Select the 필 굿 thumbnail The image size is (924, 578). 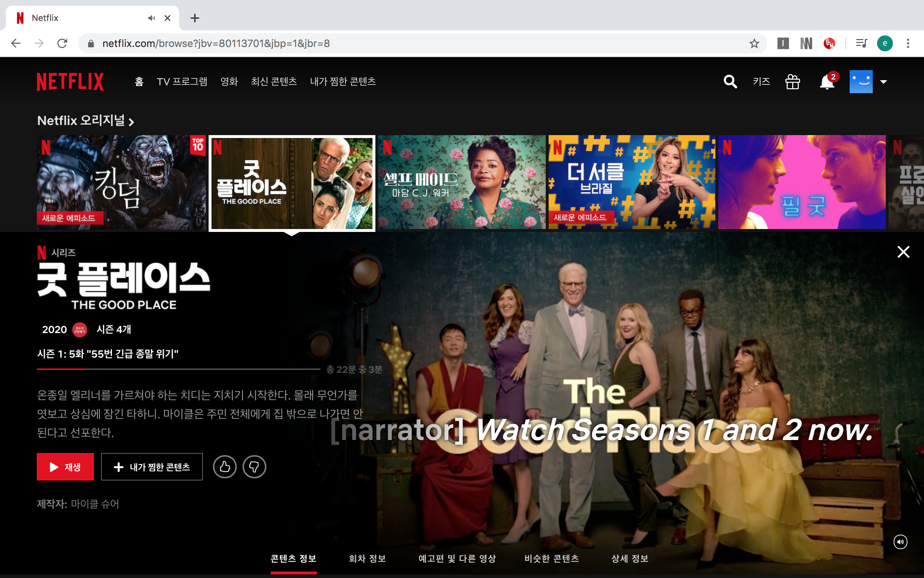tap(802, 182)
